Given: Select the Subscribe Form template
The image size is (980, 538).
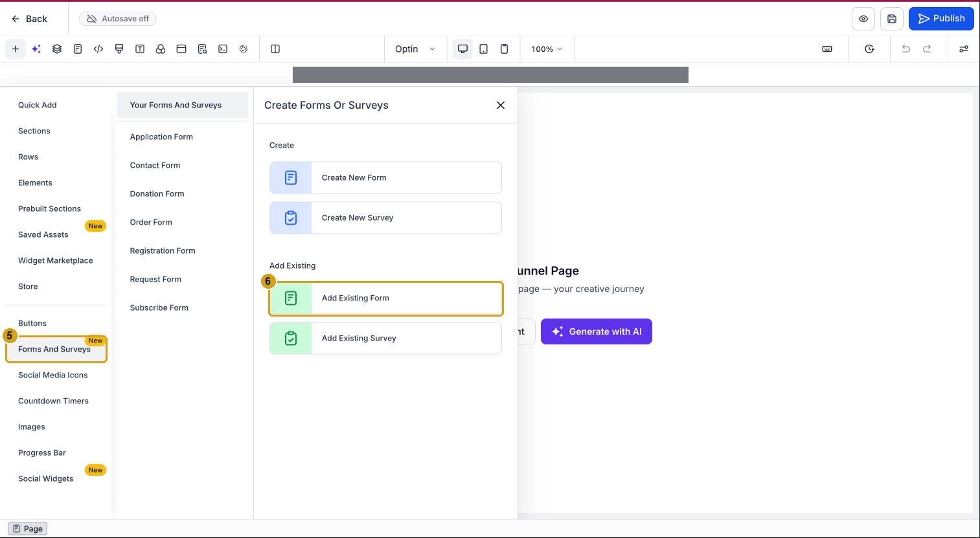Looking at the screenshot, I should [x=159, y=308].
